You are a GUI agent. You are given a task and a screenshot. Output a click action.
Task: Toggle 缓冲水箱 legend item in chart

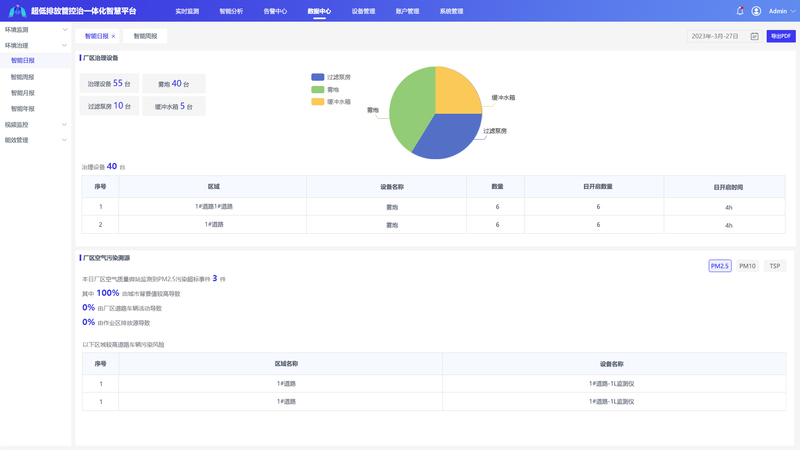331,101
